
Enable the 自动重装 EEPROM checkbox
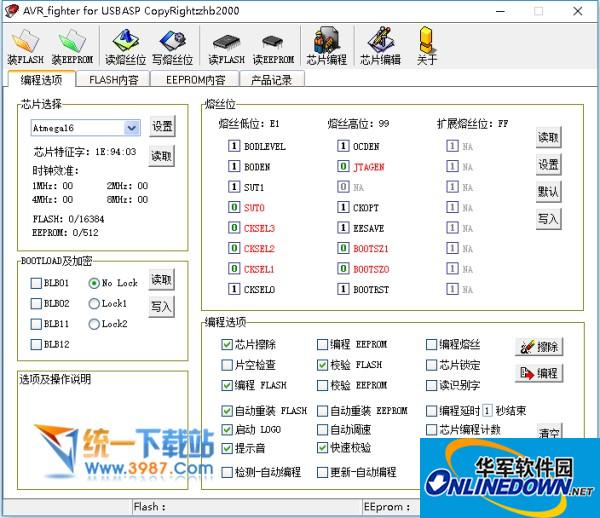323,411
